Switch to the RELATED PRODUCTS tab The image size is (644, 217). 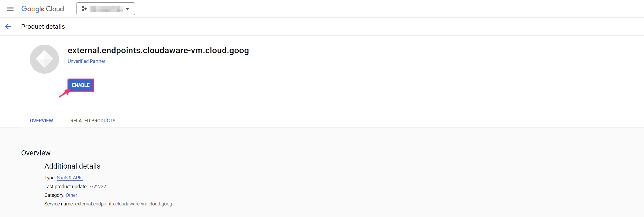click(x=93, y=120)
